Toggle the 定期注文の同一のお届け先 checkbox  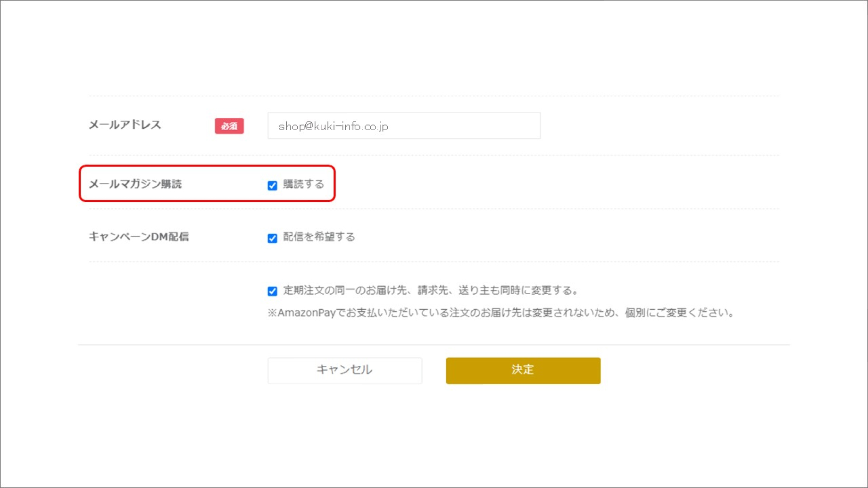(272, 291)
